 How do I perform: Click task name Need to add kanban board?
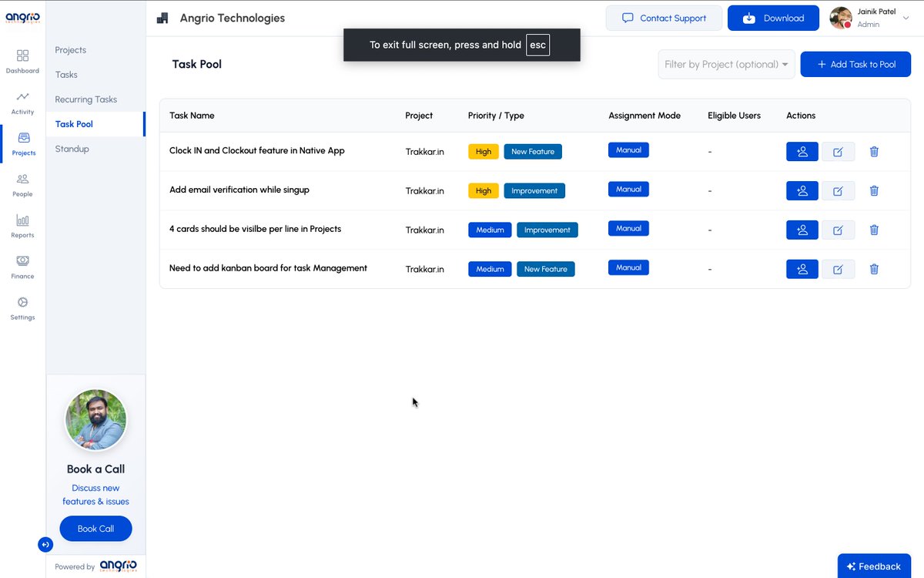pyautogui.click(x=268, y=268)
